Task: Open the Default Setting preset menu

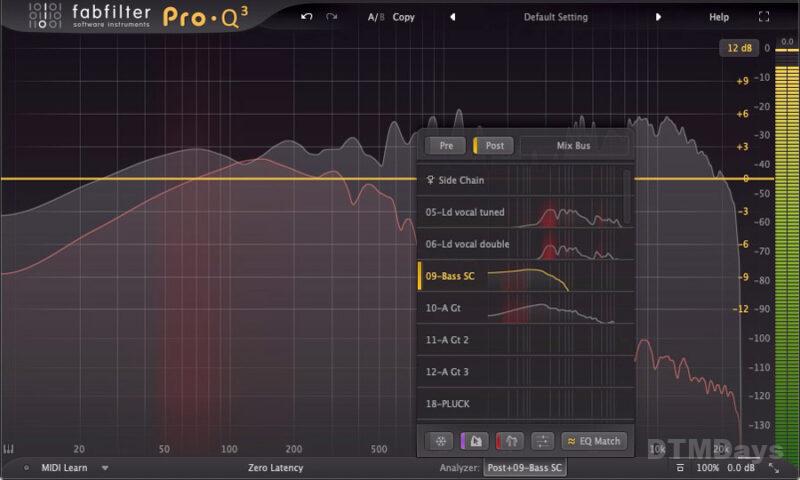Action: coord(556,17)
